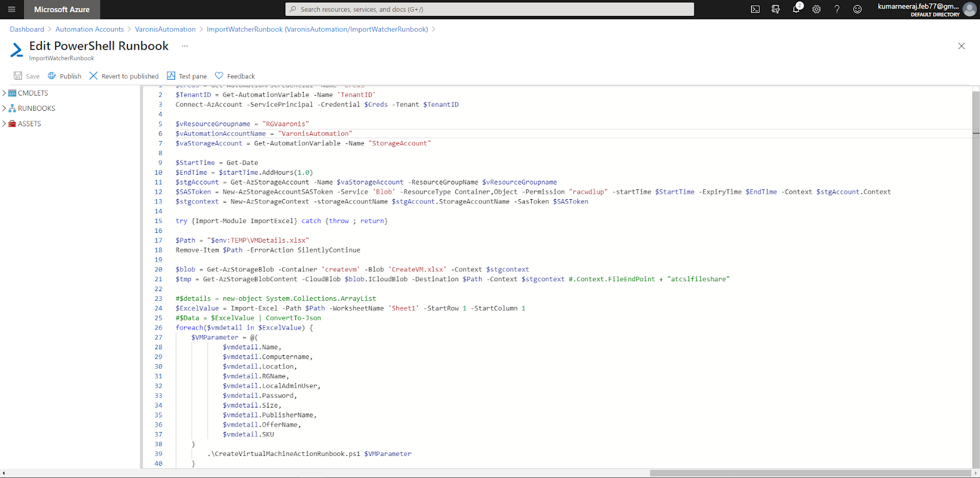Open Azure Cloud Shell icon

click(x=755, y=9)
